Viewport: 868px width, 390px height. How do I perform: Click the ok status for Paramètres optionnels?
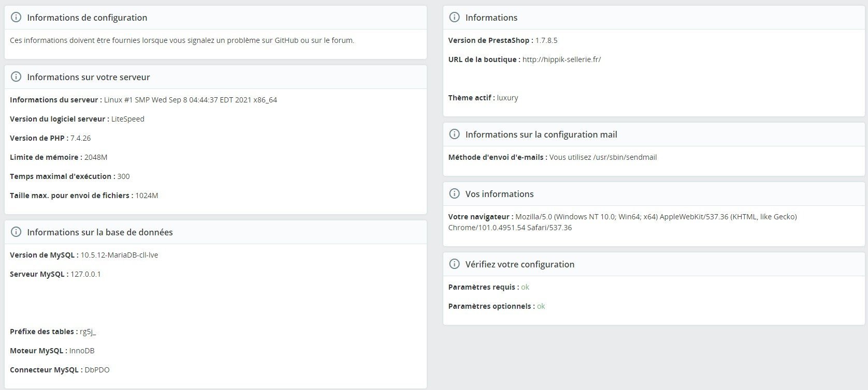click(x=541, y=306)
